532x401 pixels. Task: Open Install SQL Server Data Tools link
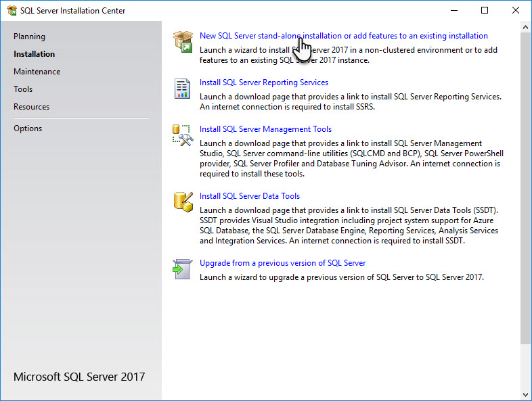249,196
